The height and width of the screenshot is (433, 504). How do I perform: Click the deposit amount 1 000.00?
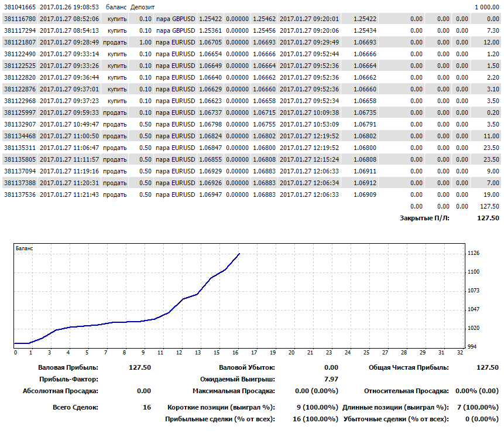[486, 7]
